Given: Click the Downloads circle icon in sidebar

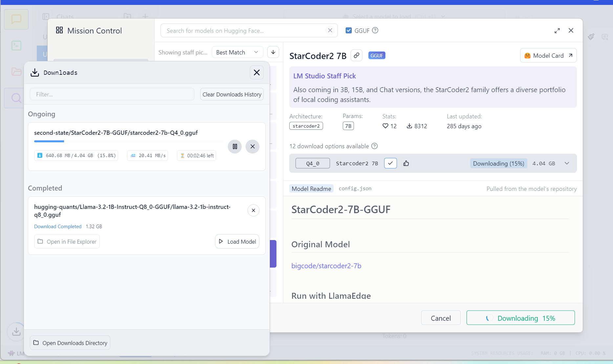Looking at the screenshot, I should (16, 332).
